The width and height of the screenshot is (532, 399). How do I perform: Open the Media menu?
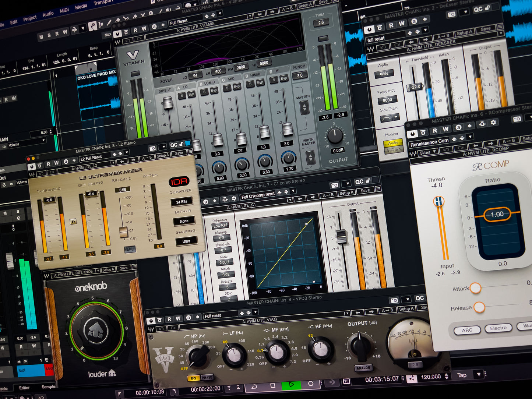[81, 7]
